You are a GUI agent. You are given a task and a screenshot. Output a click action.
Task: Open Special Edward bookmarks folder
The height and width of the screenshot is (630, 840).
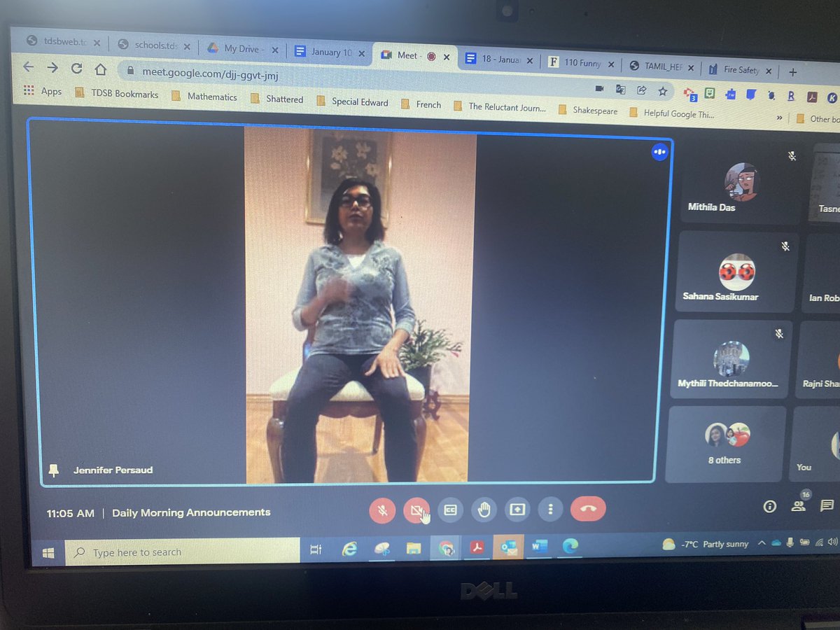352,101
